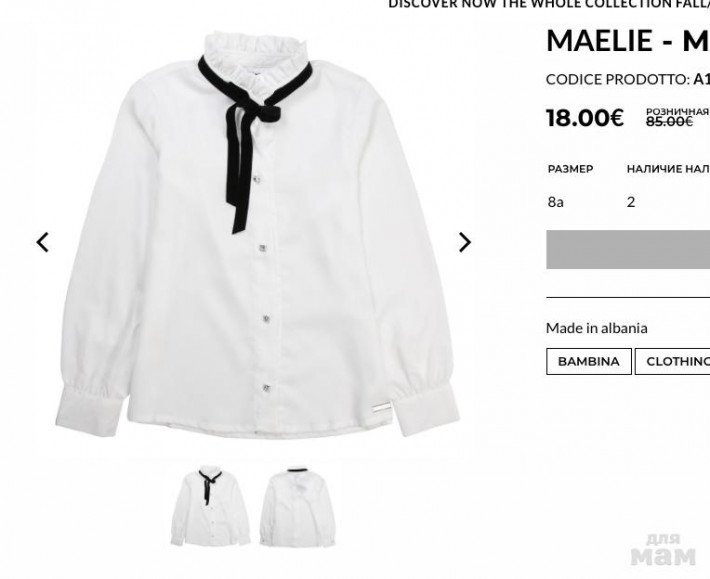Click the main white blouse image
The height and width of the screenshot is (579, 710).
click(258, 234)
